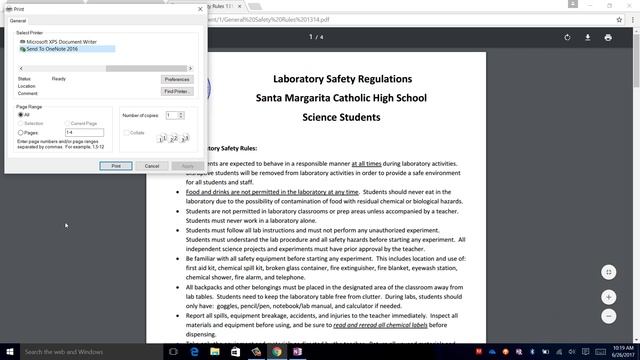Click the PDF page number indicator

click(316, 37)
